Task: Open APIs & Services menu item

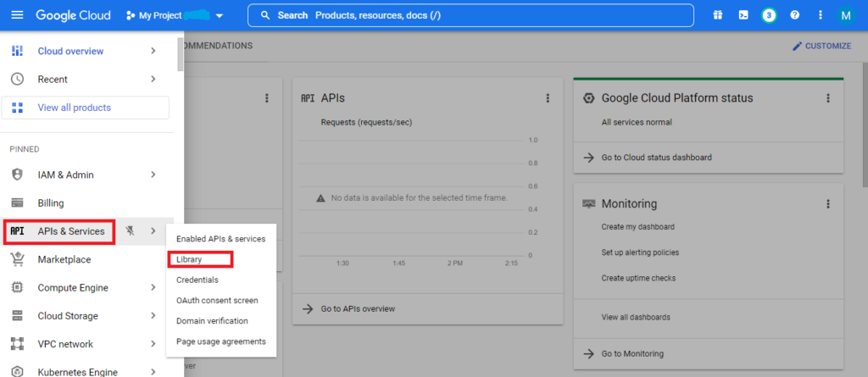Action: pos(71,231)
